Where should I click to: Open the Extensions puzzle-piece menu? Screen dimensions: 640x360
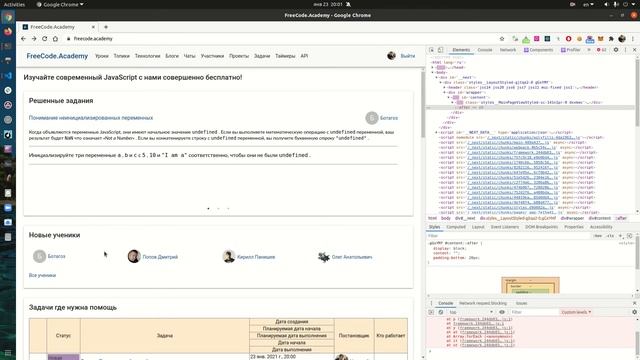coord(611,39)
